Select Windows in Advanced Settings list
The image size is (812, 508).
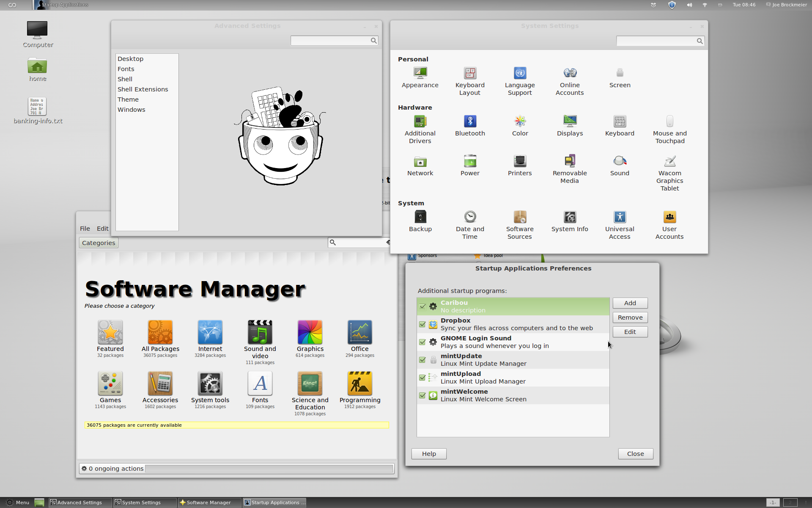pyautogui.click(x=147, y=110)
